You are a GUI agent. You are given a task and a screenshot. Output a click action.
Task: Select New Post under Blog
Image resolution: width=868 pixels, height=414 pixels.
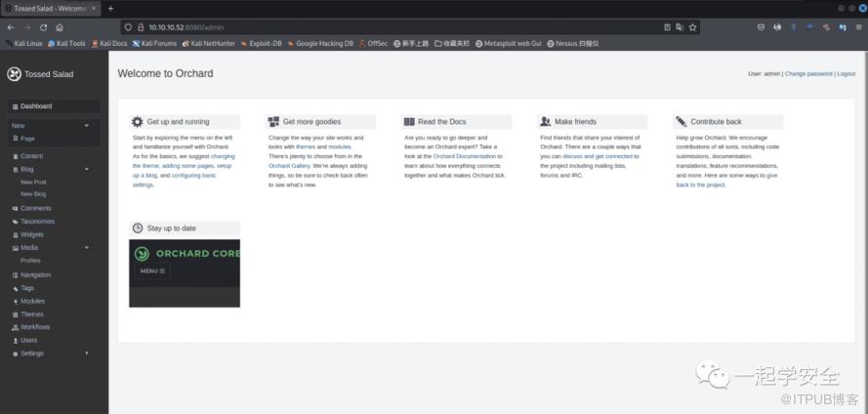pos(33,182)
